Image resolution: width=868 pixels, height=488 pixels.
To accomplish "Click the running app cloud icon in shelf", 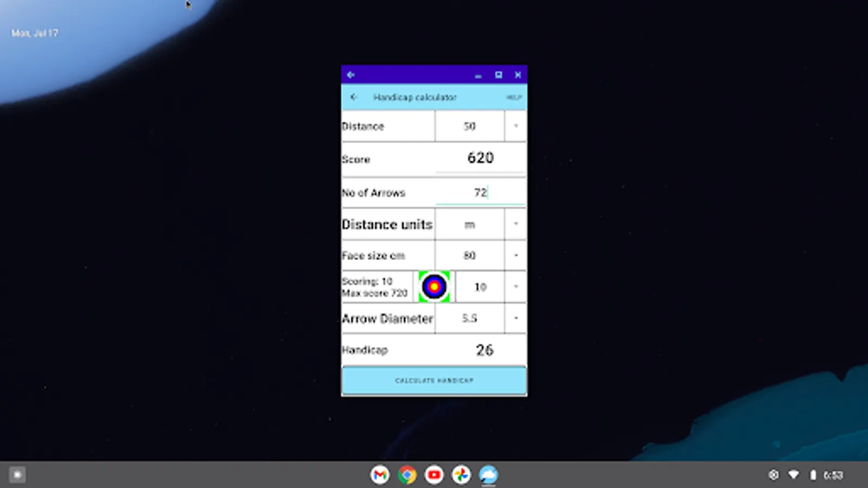I will [x=488, y=475].
